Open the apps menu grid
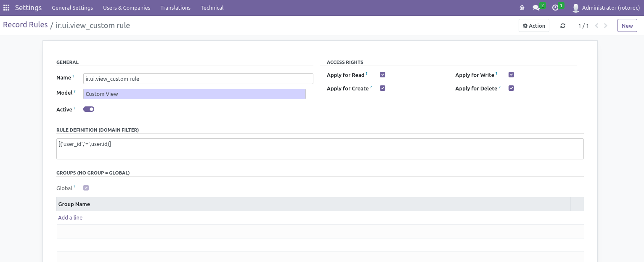This screenshot has height=262, width=644. (x=6, y=8)
